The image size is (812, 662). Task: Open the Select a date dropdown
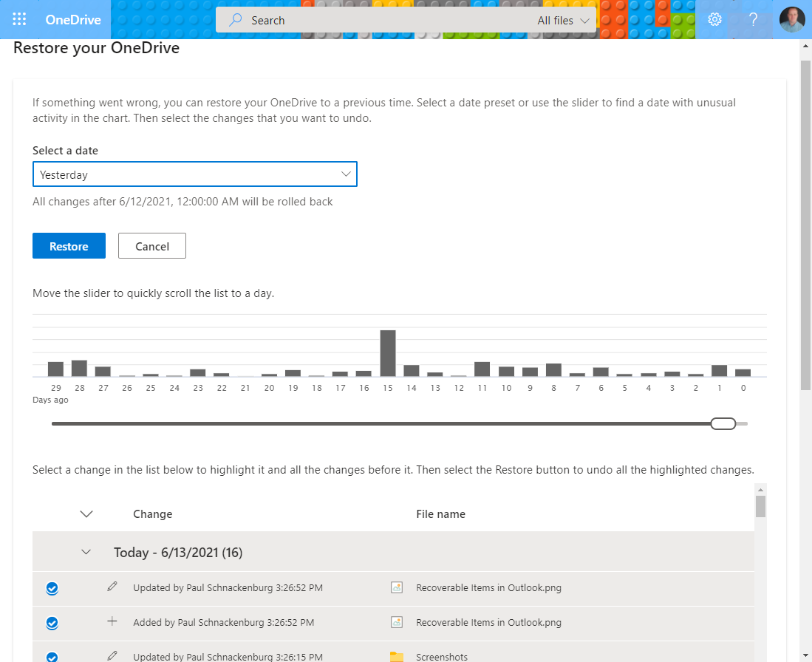click(x=195, y=174)
